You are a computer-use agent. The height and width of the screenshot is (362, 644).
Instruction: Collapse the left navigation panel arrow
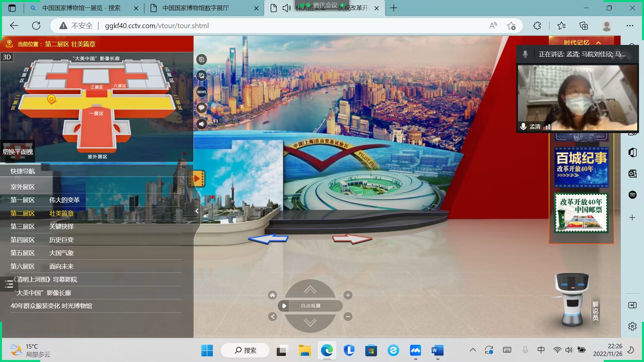coord(197,211)
